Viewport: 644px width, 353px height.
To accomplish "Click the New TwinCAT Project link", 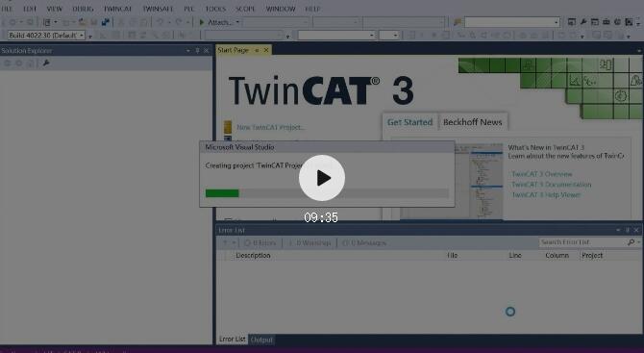I will (x=271, y=127).
